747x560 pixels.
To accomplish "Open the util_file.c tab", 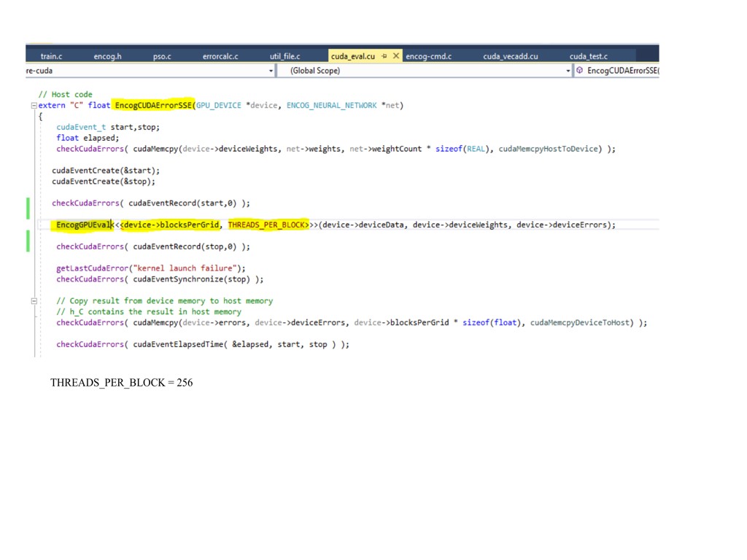I will 285,56.
